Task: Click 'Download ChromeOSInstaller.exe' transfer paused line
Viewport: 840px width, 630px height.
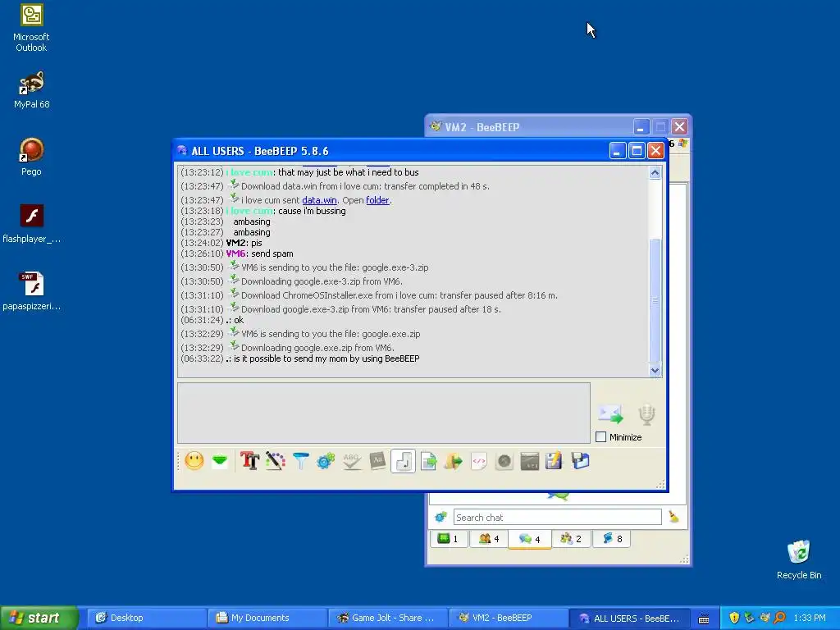Action: pyautogui.click(x=369, y=294)
